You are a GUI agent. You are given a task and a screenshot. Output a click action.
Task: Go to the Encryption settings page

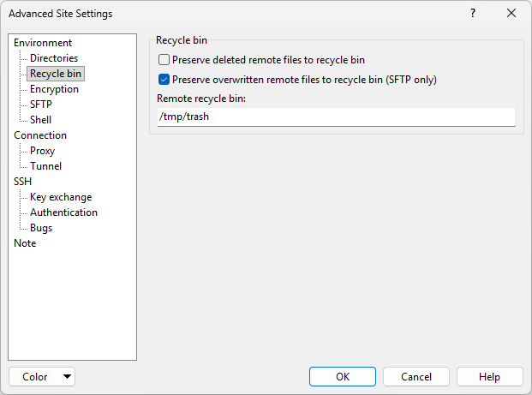pyautogui.click(x=54, y=89)
